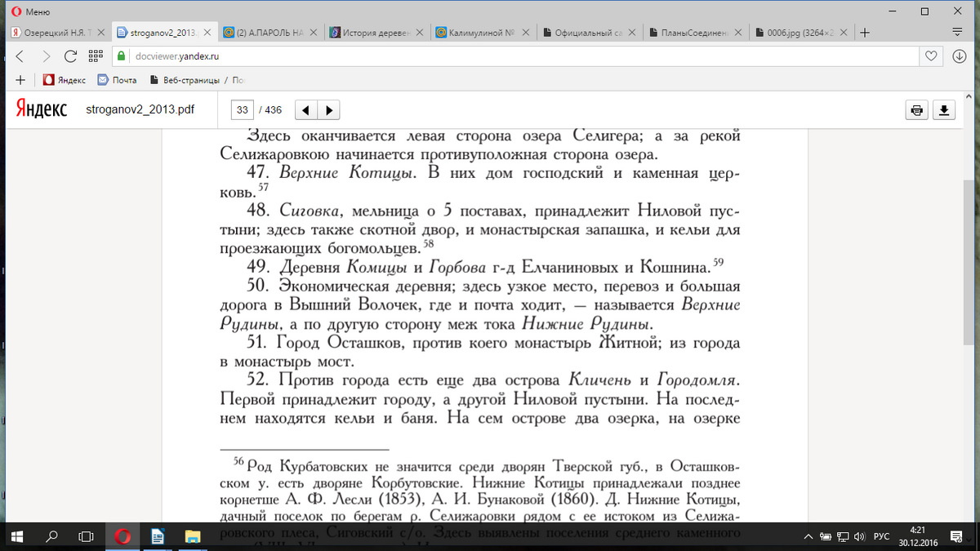This screenshot has height=551, width=980.
Task: Open the 0006.jpg tab
Action: [792, 33]
